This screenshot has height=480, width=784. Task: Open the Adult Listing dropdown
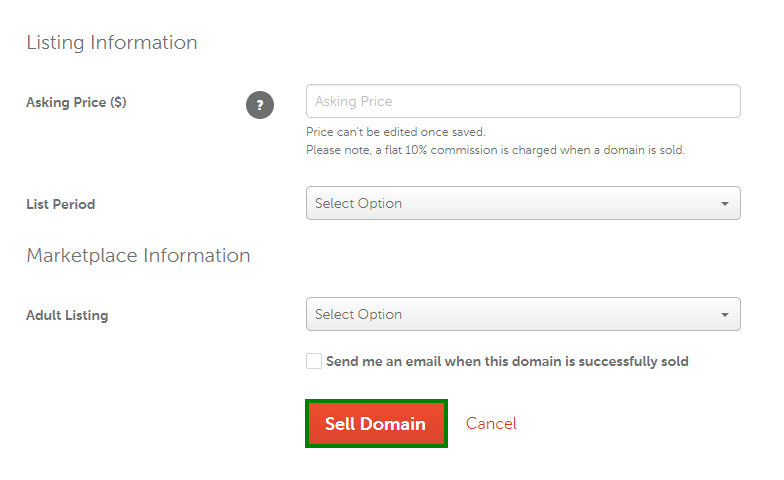[x=523, y=314]
